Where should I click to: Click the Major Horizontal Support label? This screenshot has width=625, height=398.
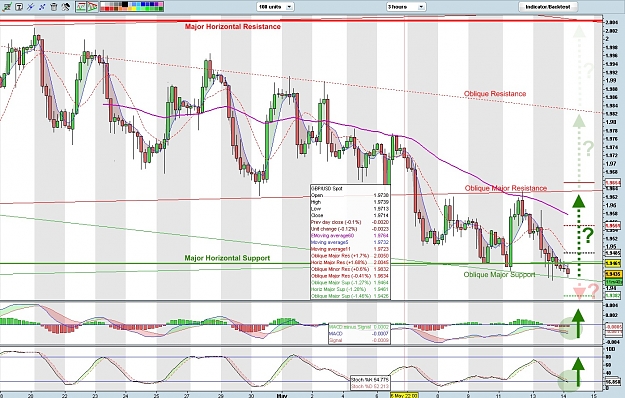[227, 258]
